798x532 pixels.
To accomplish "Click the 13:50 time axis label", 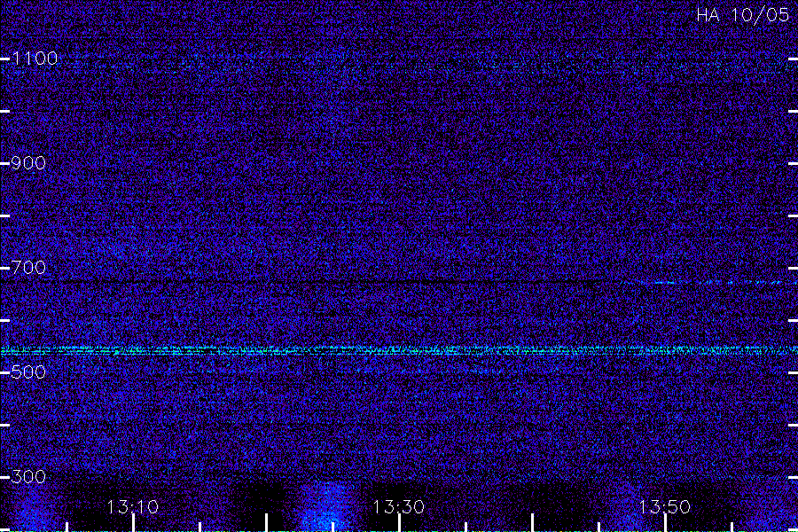I will 665,507.
